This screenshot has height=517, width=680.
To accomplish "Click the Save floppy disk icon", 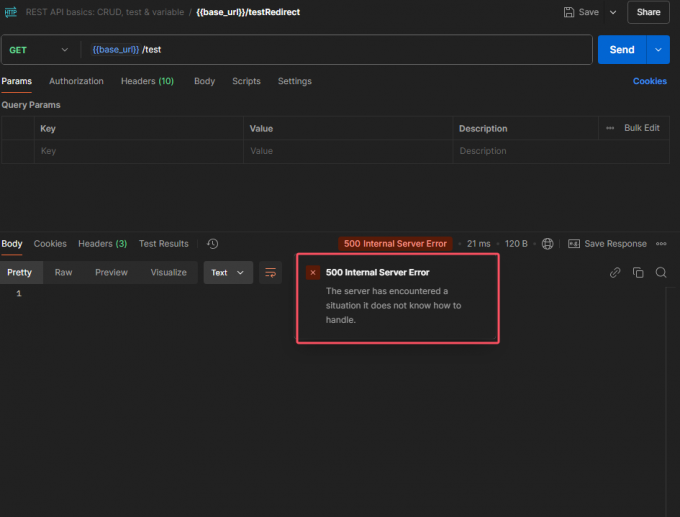I will pos(569,12).
